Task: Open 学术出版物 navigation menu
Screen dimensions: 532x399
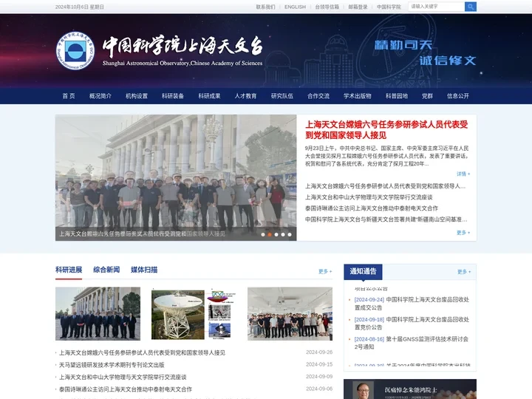Action: point(358,96)
